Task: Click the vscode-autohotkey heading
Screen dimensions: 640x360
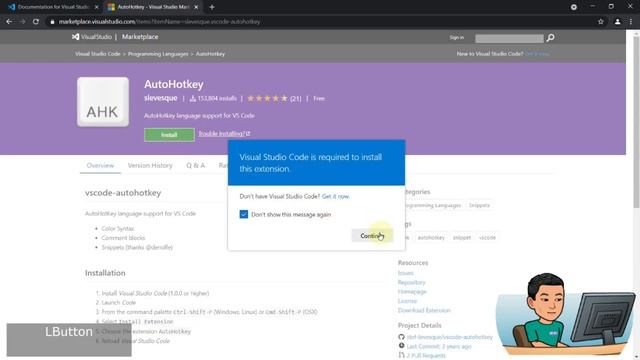Action: (x=123, y=193)
